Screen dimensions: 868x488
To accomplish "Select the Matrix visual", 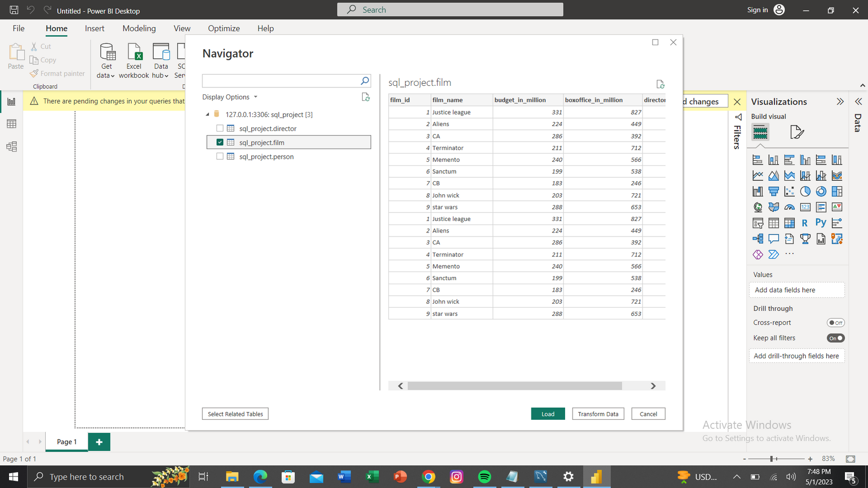I will [x=789, y=223].
